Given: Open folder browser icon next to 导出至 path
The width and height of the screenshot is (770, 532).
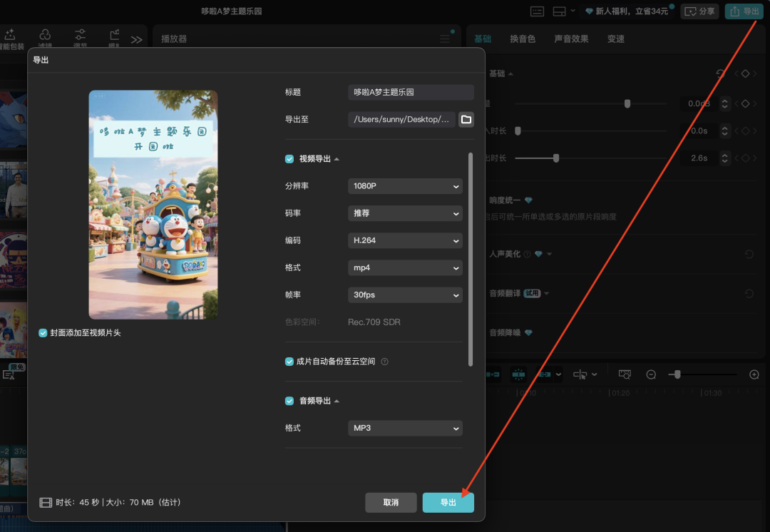Looking at the screenshot, I should 466,119.
